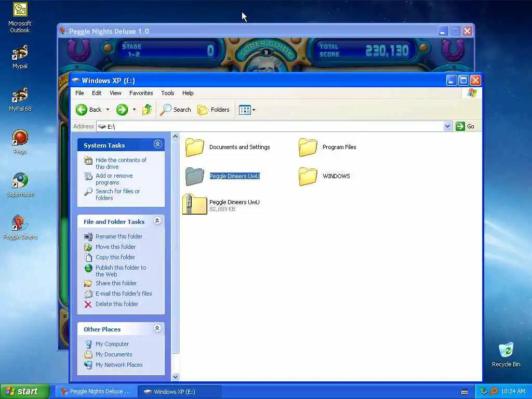The height and width of the screenshot is (399, 532).
Task: Open the Favorites menu
Action: pyautogui.click(x=141, y=93)
